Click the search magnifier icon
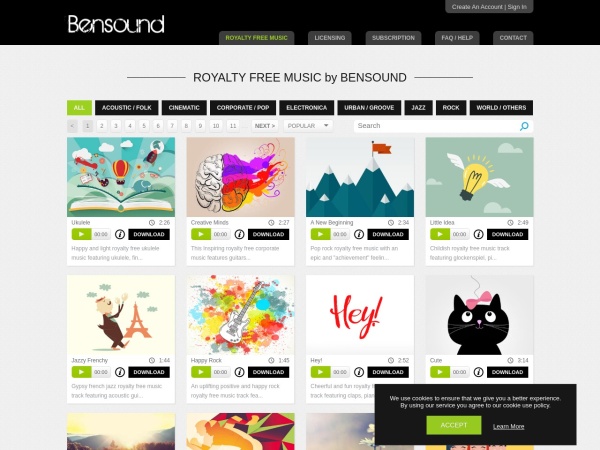The image size is (600, 450). 524,126
